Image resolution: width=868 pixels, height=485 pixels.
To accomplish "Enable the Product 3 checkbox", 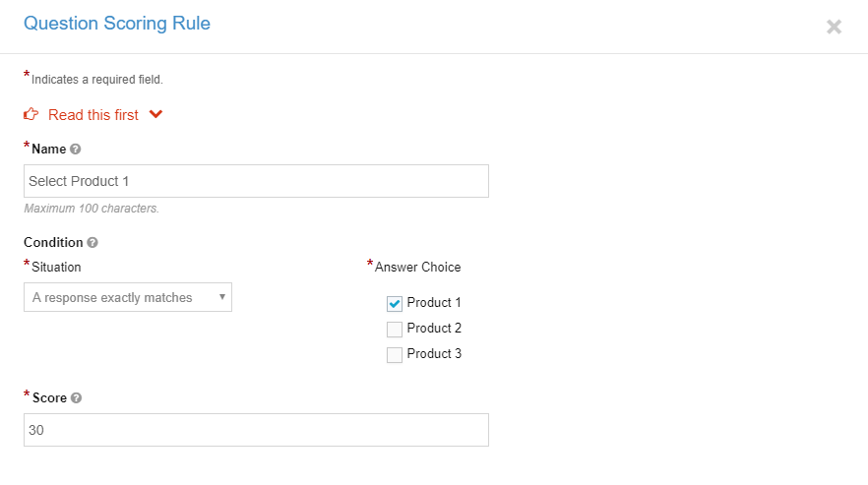I will (394, 354).
